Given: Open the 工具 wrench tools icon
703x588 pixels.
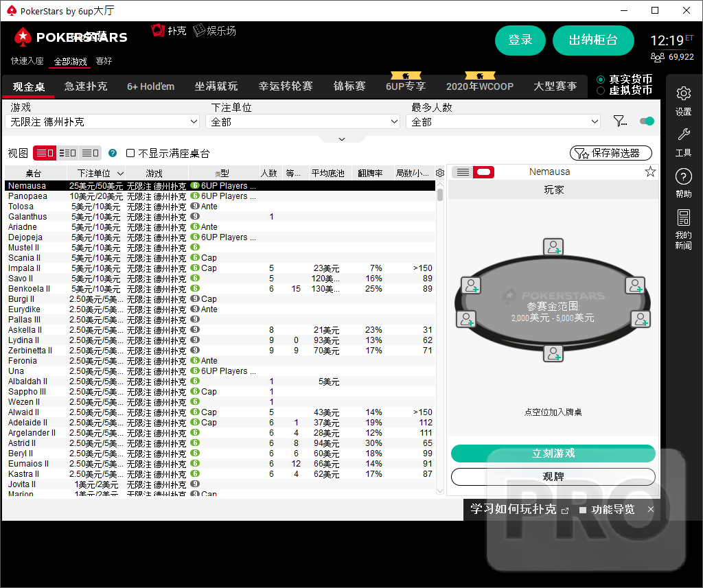Looking at the screenshot, I should pos(683,135).
